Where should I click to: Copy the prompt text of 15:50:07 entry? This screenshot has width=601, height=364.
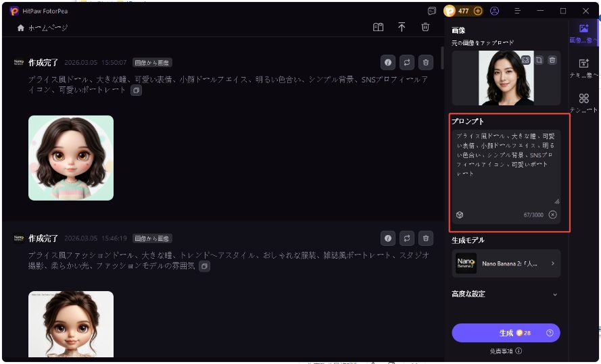click(136, 90)
